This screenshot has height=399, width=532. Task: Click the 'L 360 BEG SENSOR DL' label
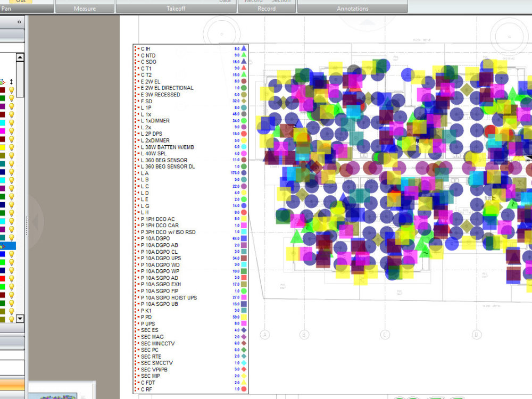click(x=168, y=167)
